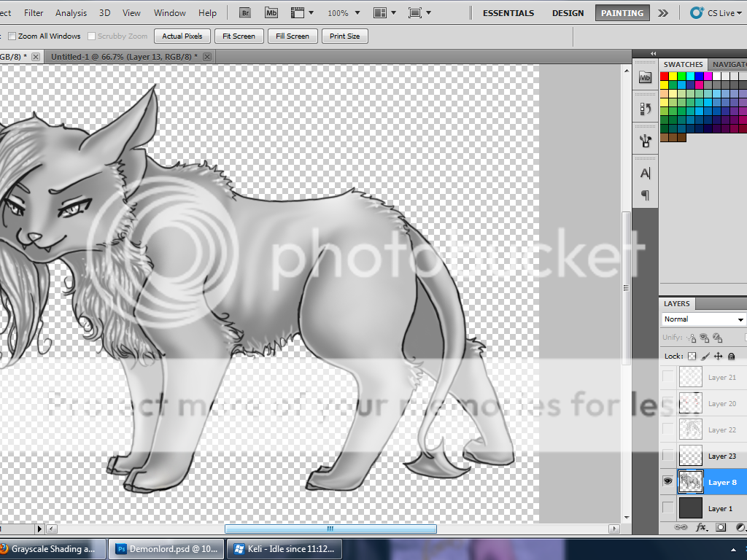
Task: Click the Fit Screen button
Action: (x=239, y=36)
